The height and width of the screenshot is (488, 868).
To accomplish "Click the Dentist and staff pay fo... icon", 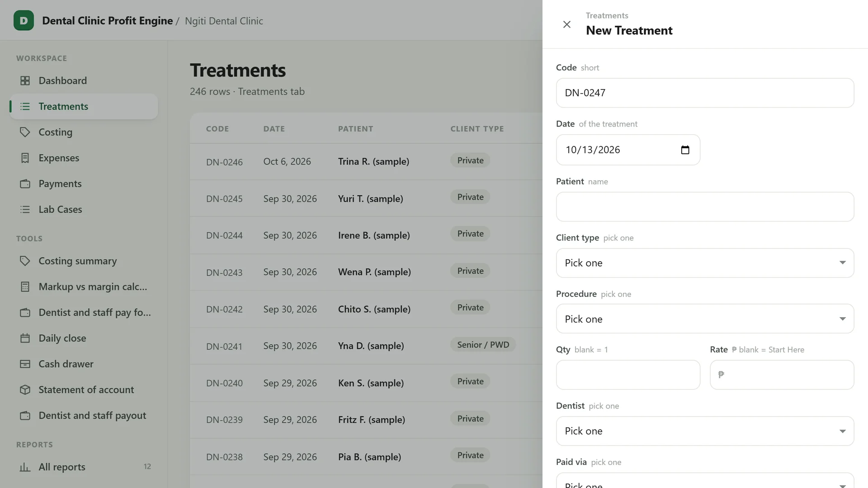I will [25, 312].
